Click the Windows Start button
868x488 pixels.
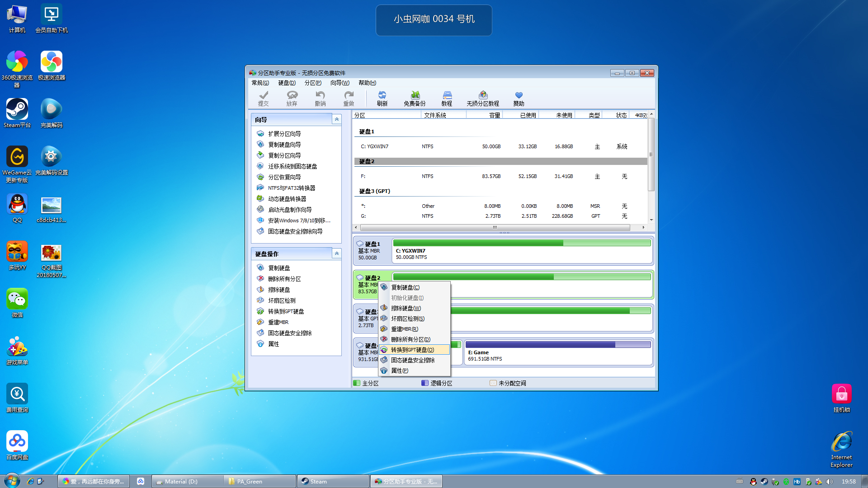coord(12,481)
